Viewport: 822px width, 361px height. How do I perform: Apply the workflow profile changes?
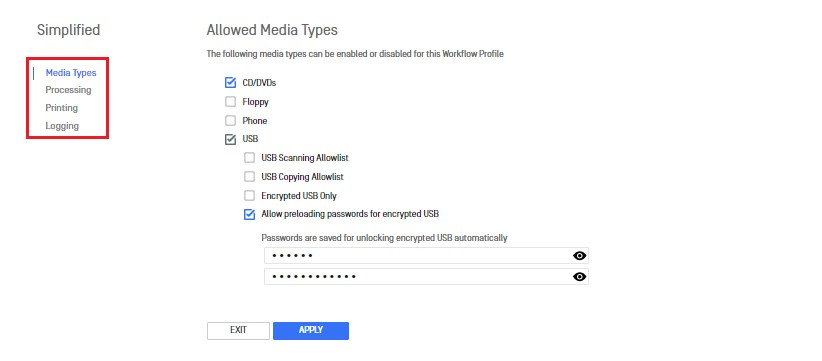(311, 331)
